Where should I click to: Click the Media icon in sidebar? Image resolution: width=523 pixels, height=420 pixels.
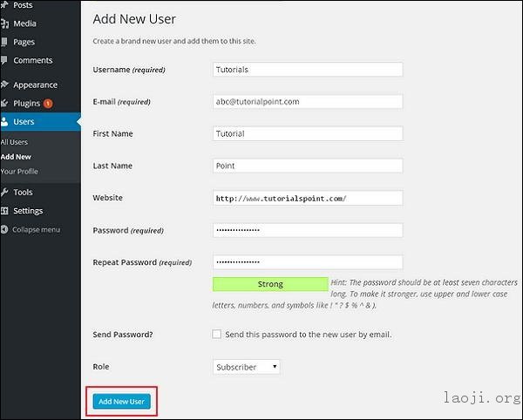coord(4,24)
